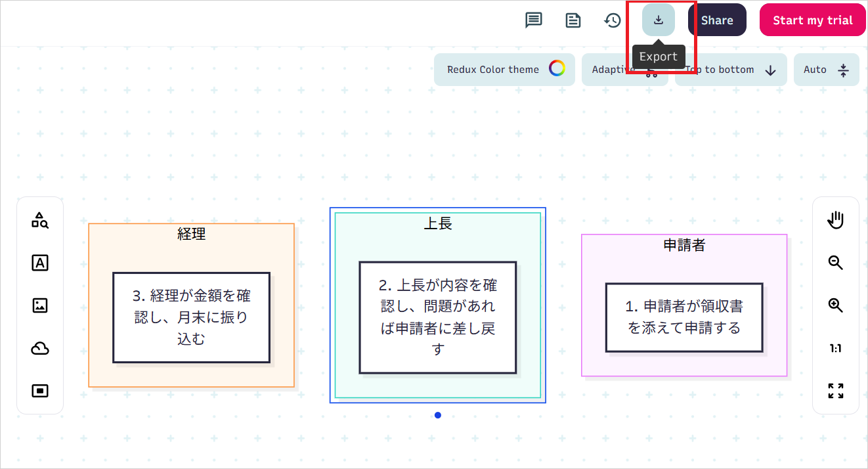Open version history clock icon
The width and height of the screenshot is (868, 469).
[x=613, y=20]
